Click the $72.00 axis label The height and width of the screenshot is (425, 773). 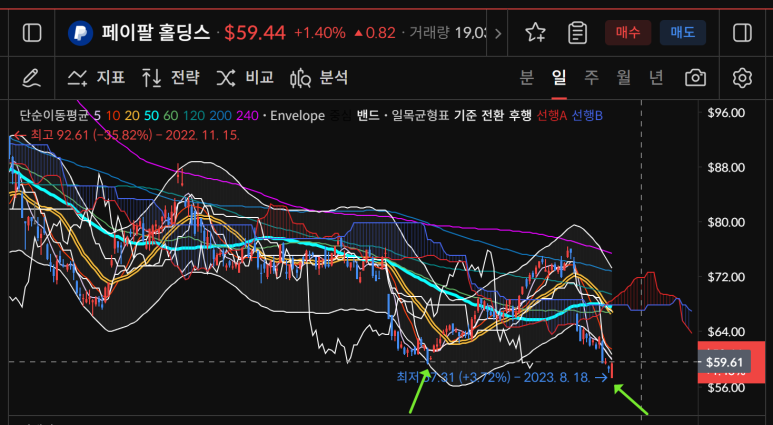click(726, 277)
